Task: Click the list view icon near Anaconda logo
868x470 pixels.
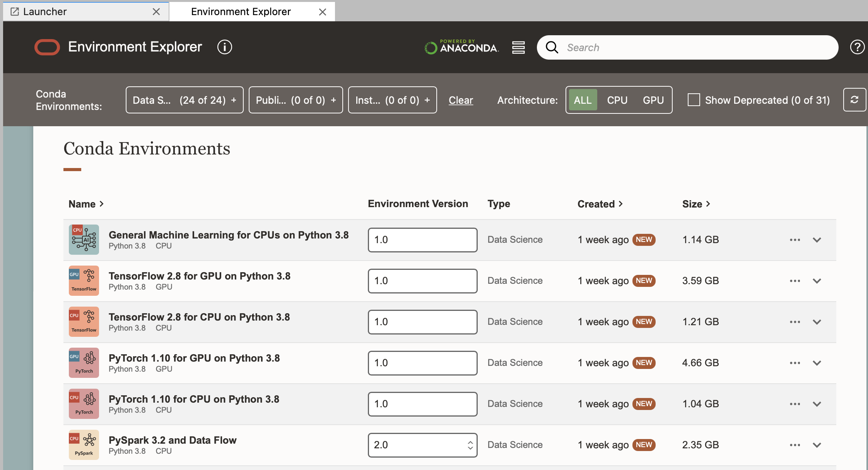Action: (x=518, y=48)
